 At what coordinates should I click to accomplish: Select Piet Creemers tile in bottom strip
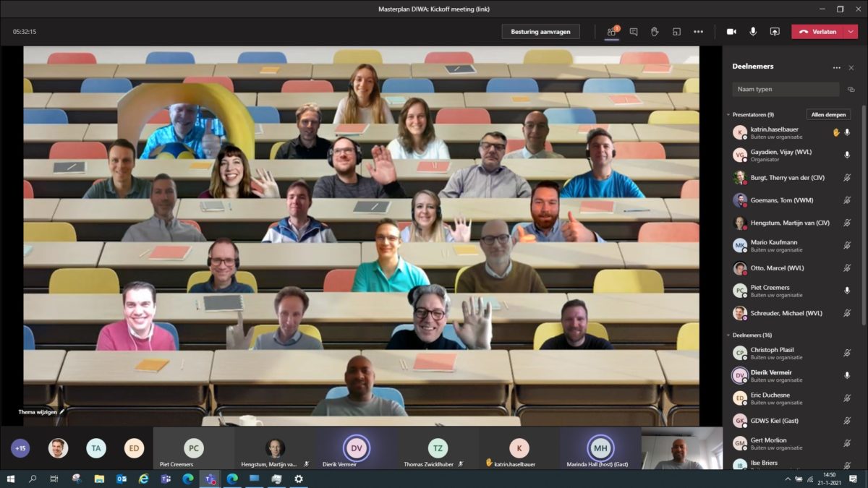(x=194, y=448)
